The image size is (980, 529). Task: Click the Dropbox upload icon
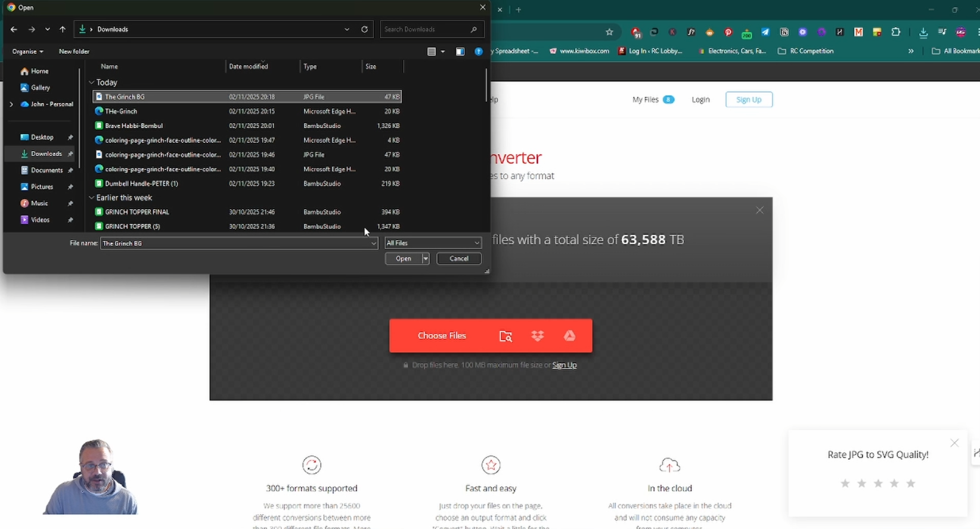click(537, 336)
